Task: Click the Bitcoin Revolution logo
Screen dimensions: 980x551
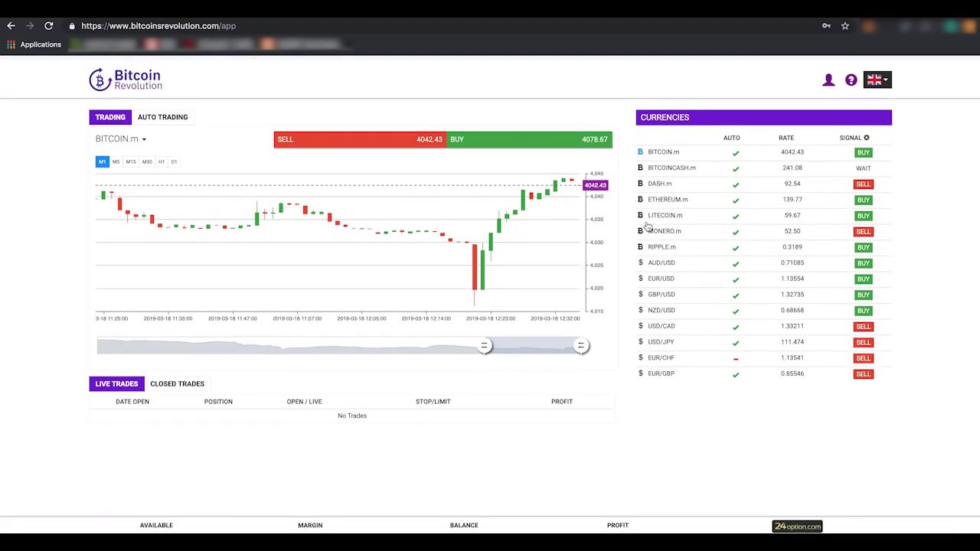Action: pos(126,80)
